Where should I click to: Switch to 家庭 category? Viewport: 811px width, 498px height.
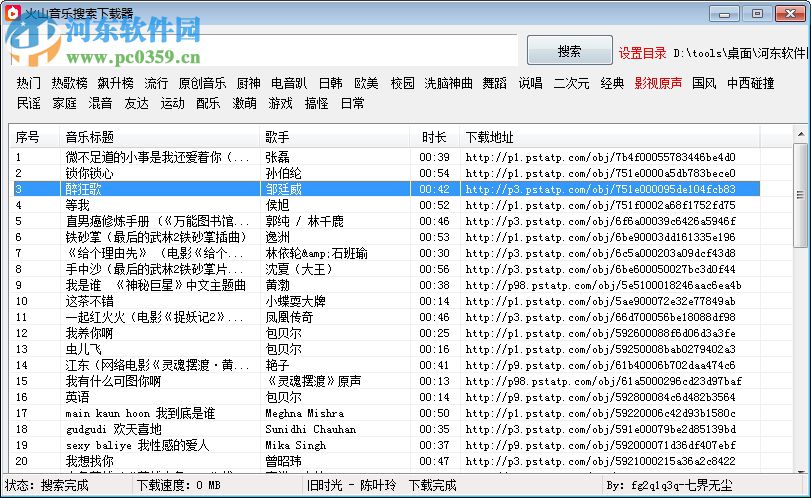click(64, 103)
